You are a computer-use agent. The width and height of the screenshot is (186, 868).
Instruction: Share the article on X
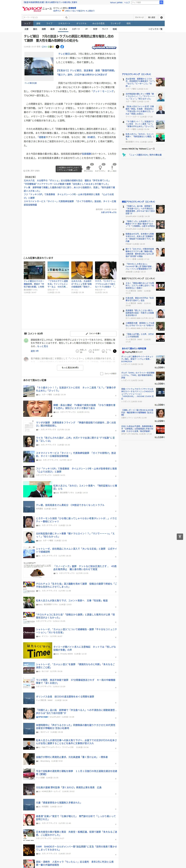[57, 47]
